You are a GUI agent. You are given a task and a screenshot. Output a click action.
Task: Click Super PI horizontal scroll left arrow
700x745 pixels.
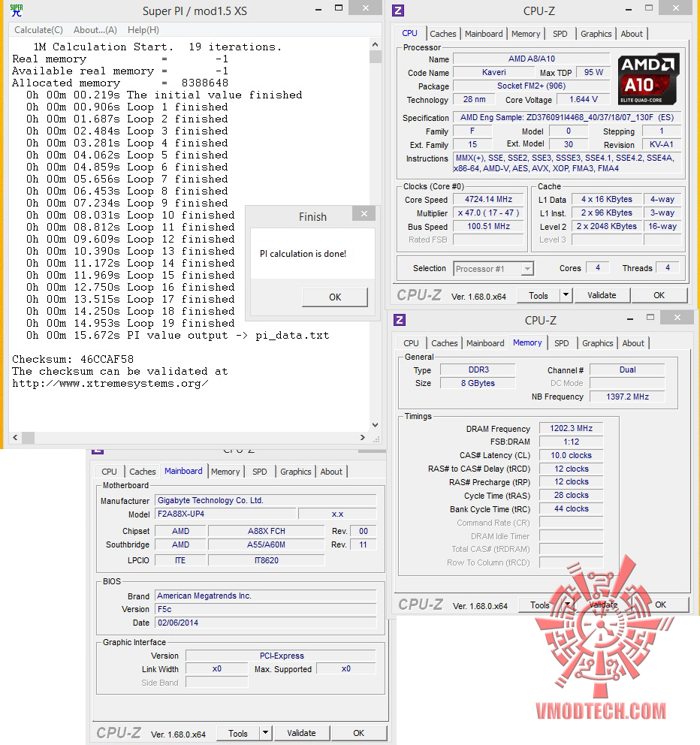pos(15,438)
